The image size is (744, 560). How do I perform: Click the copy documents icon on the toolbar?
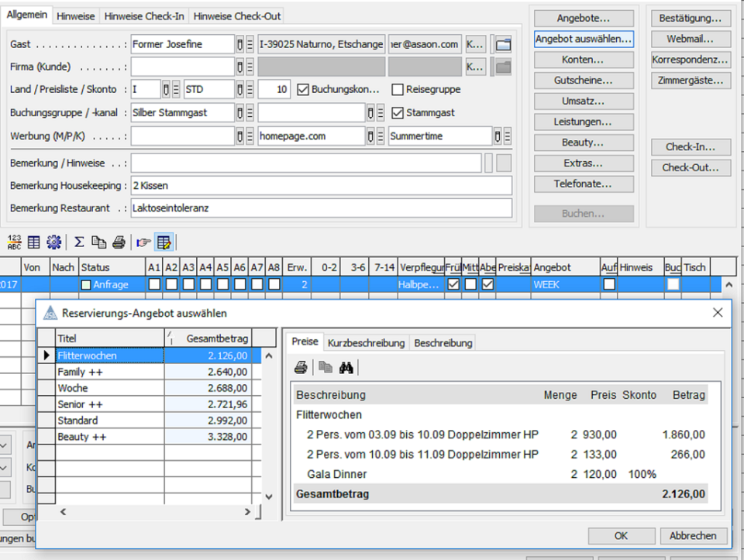98,242
